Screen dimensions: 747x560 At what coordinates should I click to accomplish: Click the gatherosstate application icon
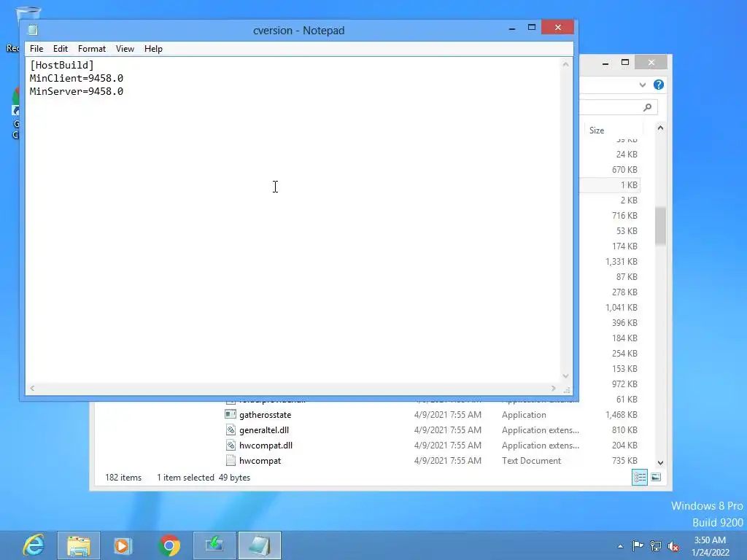pos(231,414)
